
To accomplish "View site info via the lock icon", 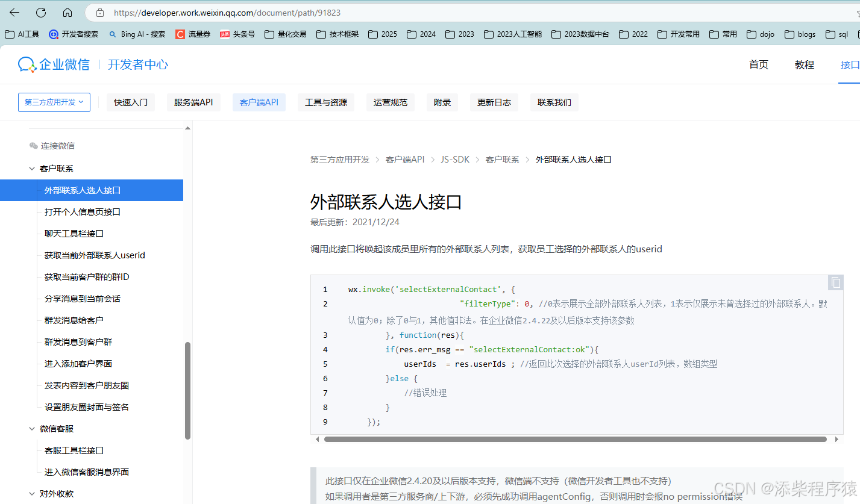I will pos(100,13).
